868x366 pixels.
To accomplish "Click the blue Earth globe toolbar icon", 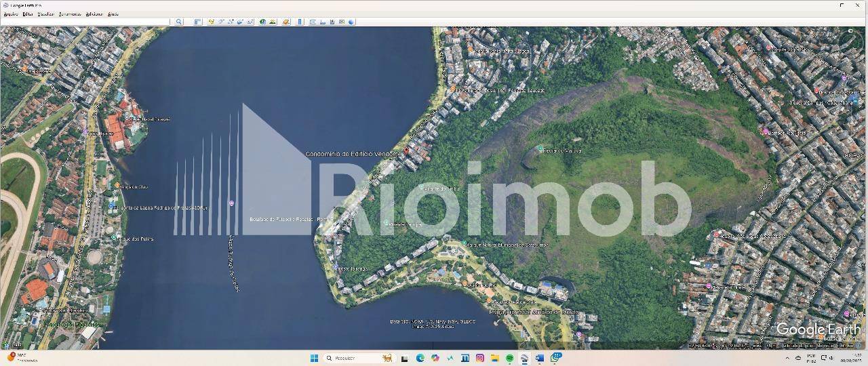I will coord(351,22).
